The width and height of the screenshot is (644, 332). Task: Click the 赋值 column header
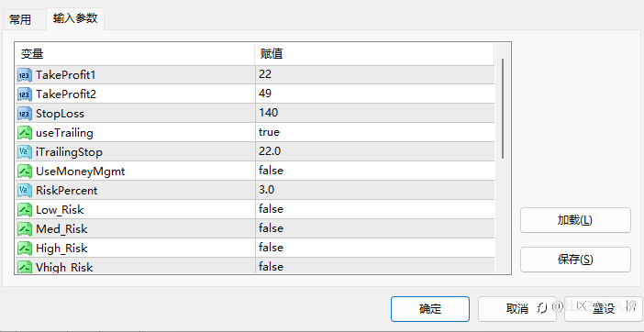click(x=374, y=54)
